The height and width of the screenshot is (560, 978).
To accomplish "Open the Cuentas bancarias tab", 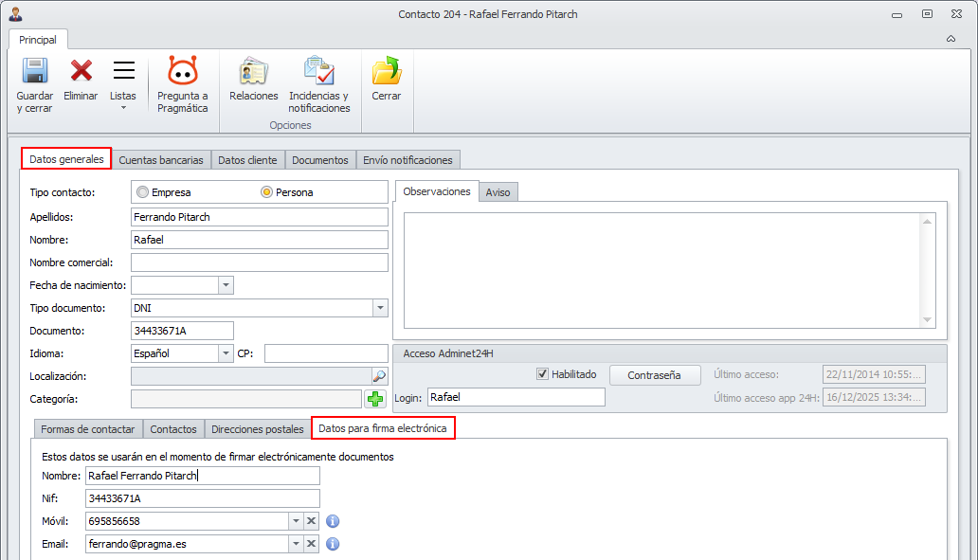I will pyautogui.click(x=161, y=160).
